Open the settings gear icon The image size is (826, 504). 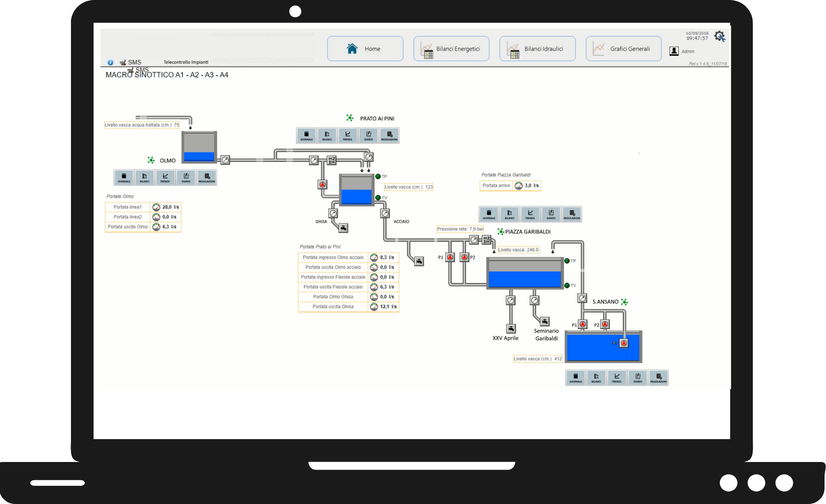coord(720,36)
